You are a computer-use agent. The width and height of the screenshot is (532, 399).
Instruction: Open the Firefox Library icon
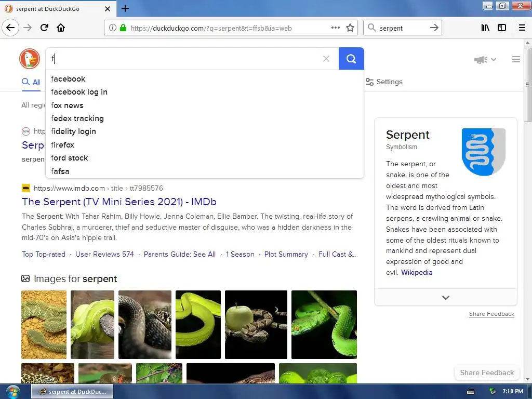tap(486, 28)
